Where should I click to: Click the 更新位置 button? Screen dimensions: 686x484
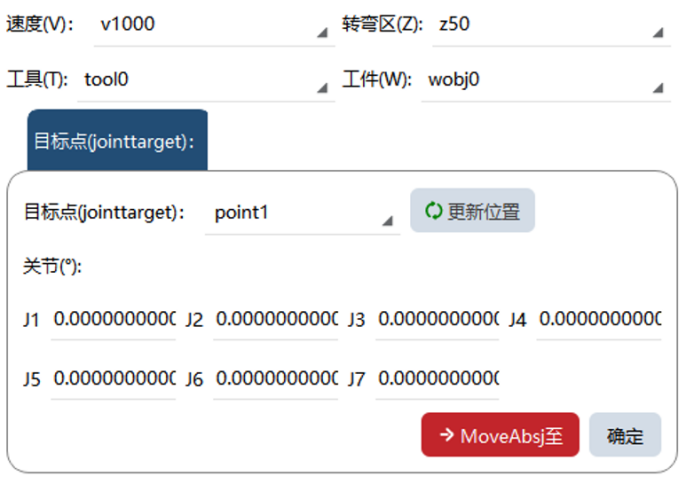pos(472,210)
